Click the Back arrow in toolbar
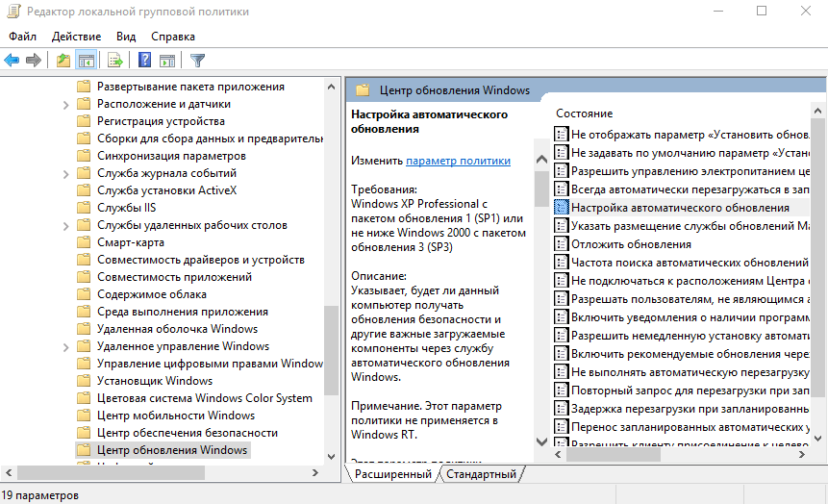 [x=12, y=61]
